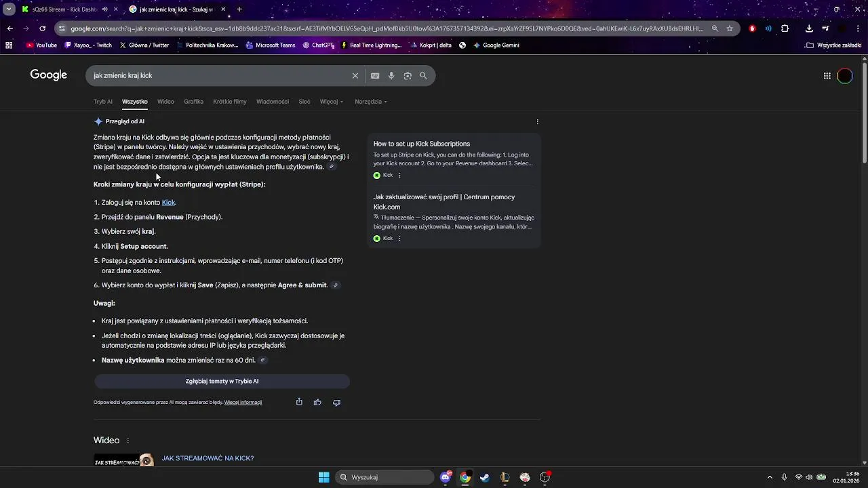Open the Chrome extensions puzzle menu

coord(785,28)
